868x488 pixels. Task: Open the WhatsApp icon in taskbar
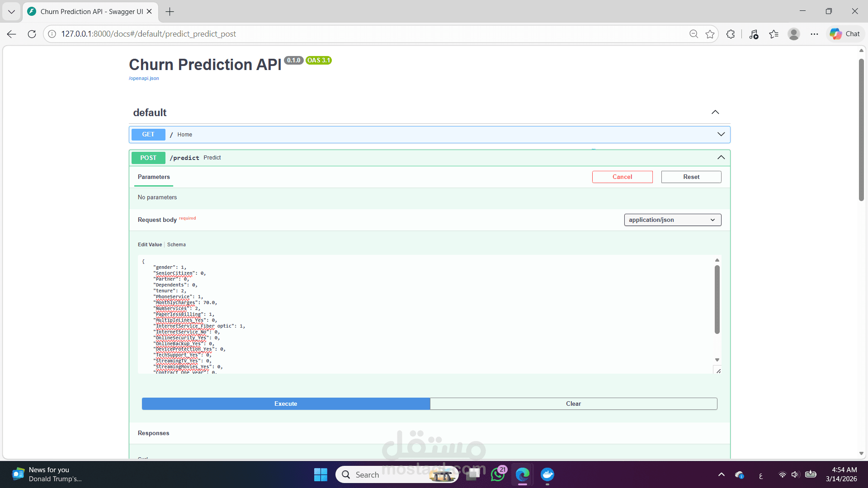pyautogui.click(x=498, y=474)
